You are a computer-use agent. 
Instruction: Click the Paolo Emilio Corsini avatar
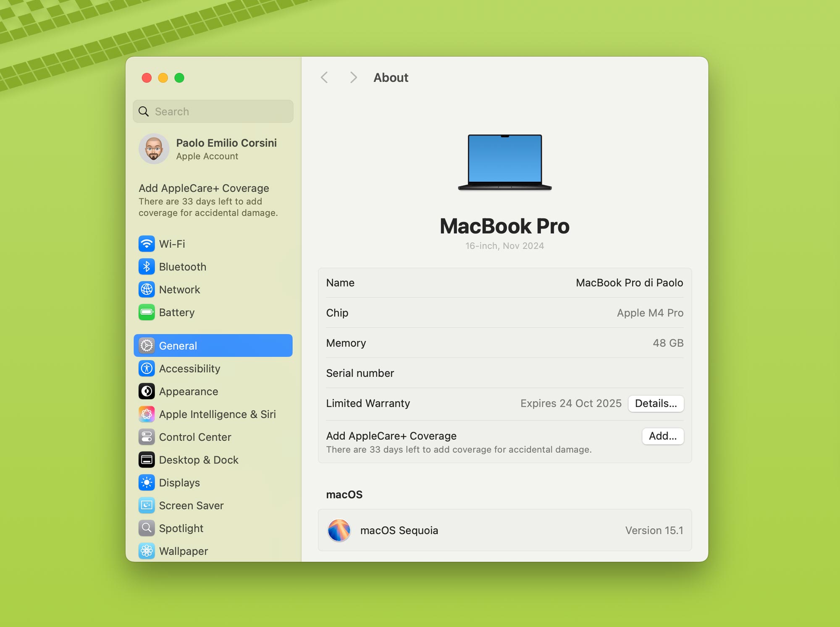click(x=154, y=149)
